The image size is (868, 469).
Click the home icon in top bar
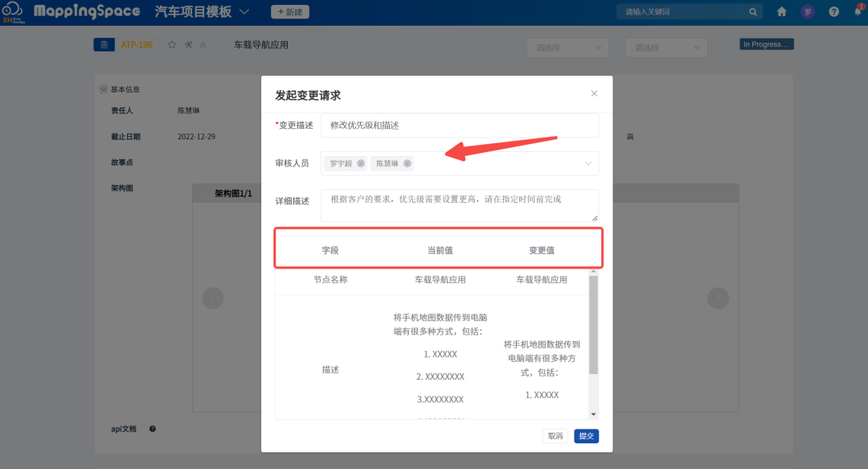[782, 12]
